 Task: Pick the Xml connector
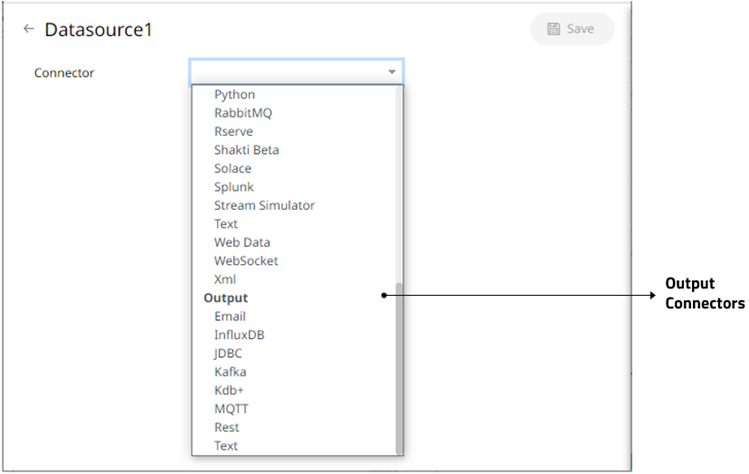[x=225, y=279]
